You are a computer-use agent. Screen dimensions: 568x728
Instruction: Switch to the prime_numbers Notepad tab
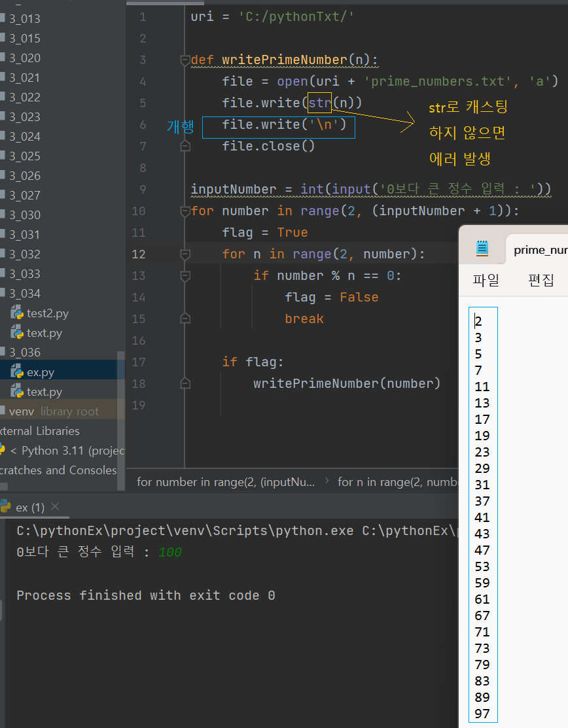[x=537, y=250]
